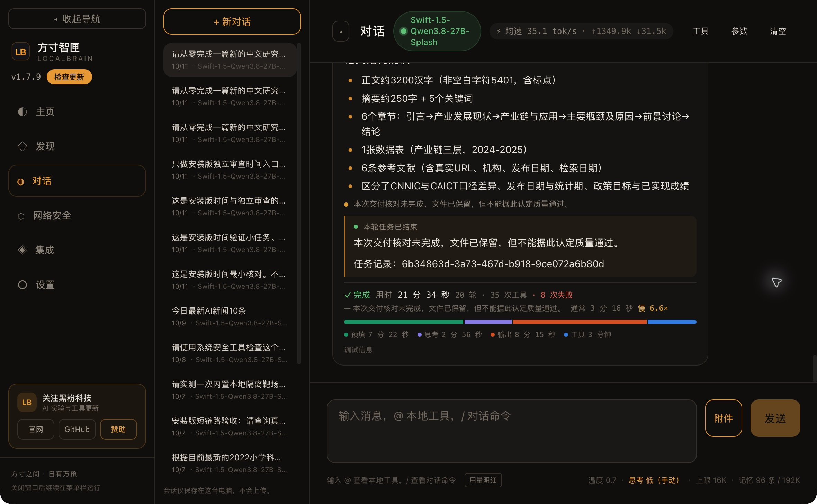Open 主页 from the sidebar
The image size is (817, 504).
pyautogui.click(x=77, y=112)
